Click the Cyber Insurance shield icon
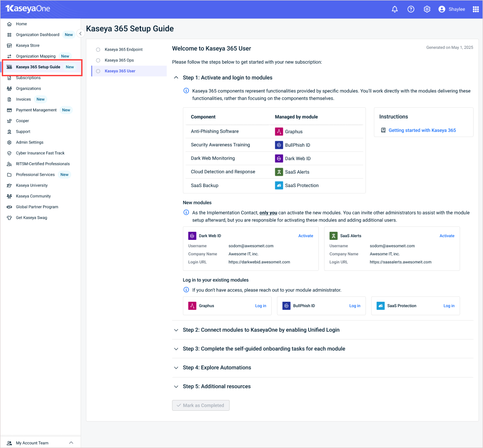Screen dimensions: 483x448 tap(9, 153)
